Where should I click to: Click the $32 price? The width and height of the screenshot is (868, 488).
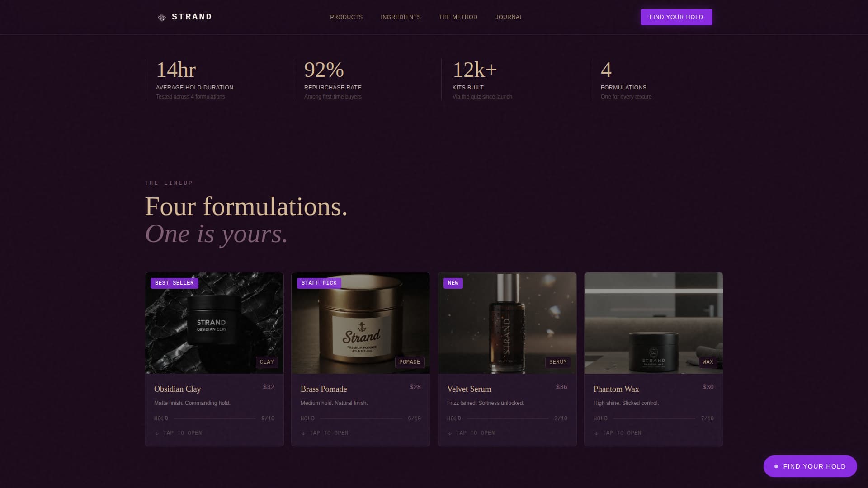[269, 387]
